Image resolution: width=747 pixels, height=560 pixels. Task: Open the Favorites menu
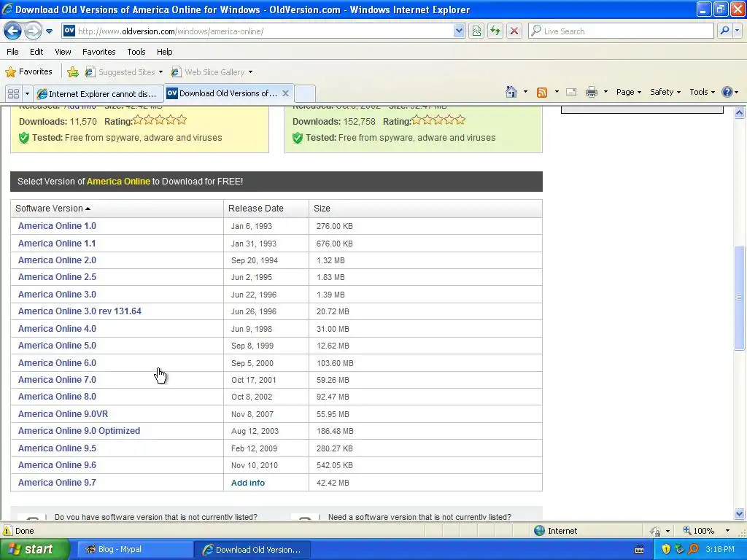pos(98,52)
